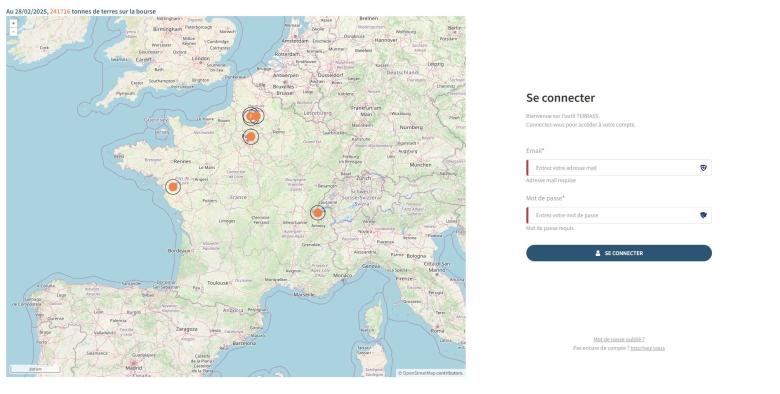
Task: Focus the Mot de passe input field
Action: [x=619, y=215]
